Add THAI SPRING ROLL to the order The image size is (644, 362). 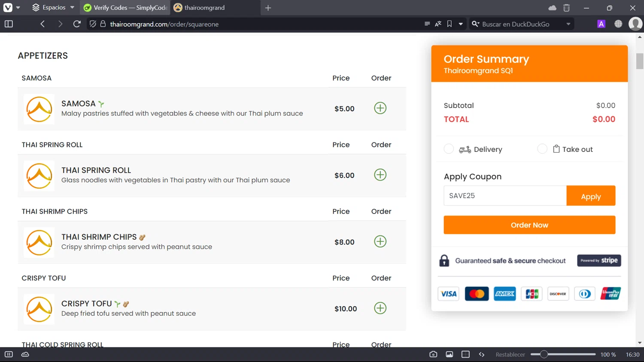pos(380,175)
